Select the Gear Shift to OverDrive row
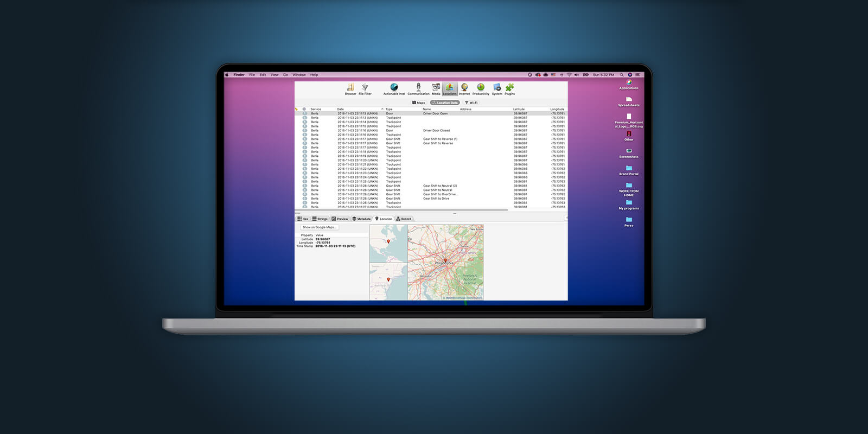 [431, 194]
